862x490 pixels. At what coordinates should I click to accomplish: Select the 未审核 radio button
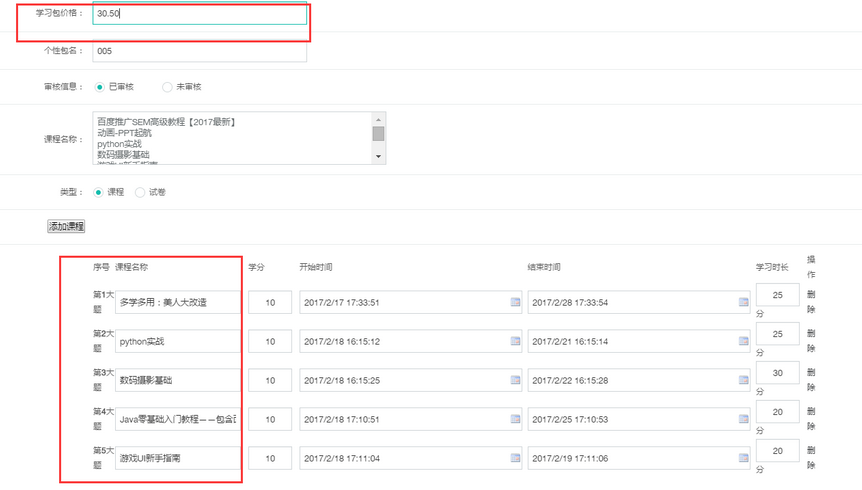167,87
